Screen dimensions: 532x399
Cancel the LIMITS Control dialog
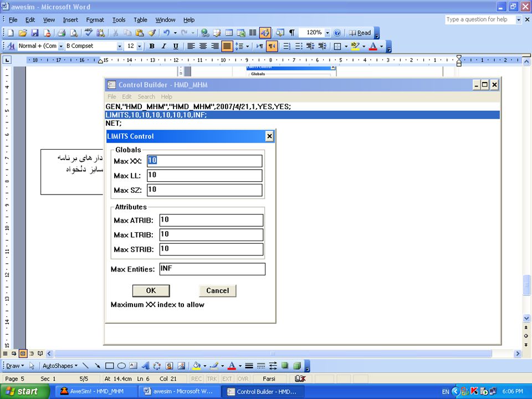pyautogui.click(x=217, y=291)
